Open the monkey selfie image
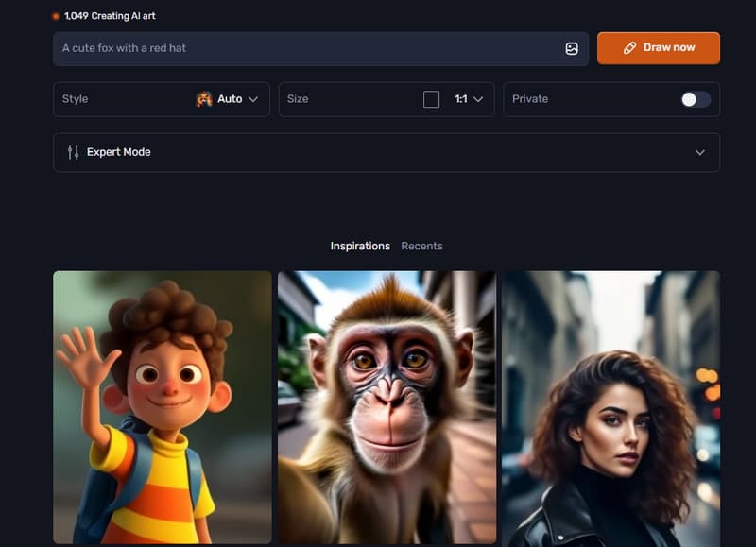This screenshot has width=756, height=547. tap(387, 407)
